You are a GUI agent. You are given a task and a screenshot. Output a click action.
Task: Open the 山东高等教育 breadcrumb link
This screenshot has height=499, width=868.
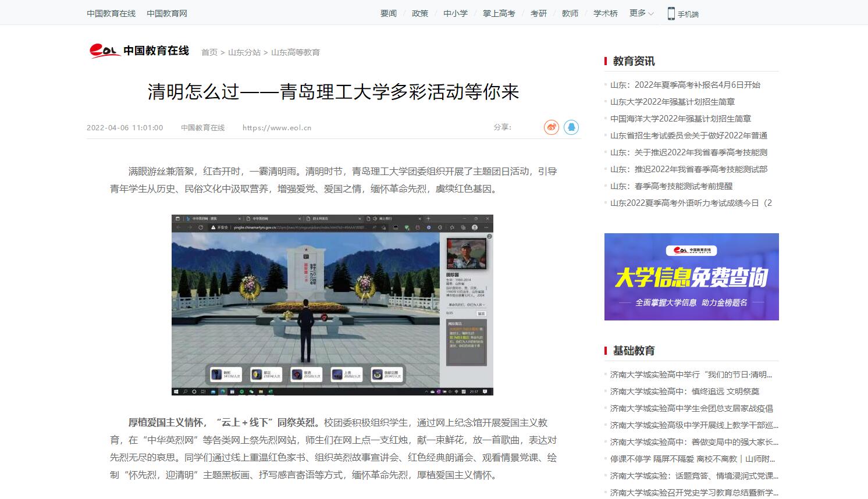pos(295,52)
